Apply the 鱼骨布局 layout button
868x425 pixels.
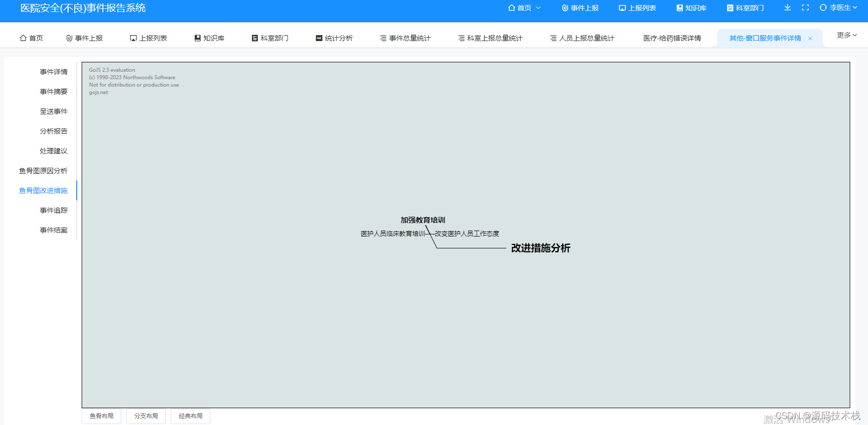[101, 416]
